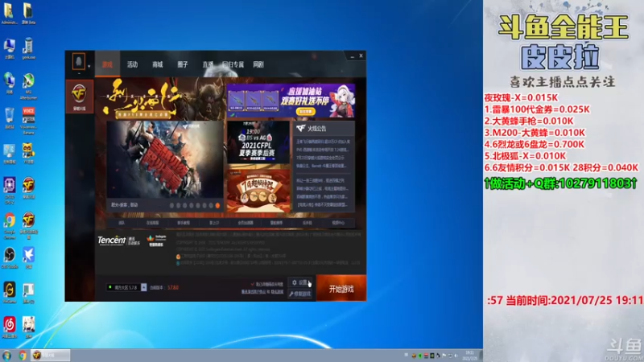
Task: Select the first carousel indicator dot
Action: 171,205
